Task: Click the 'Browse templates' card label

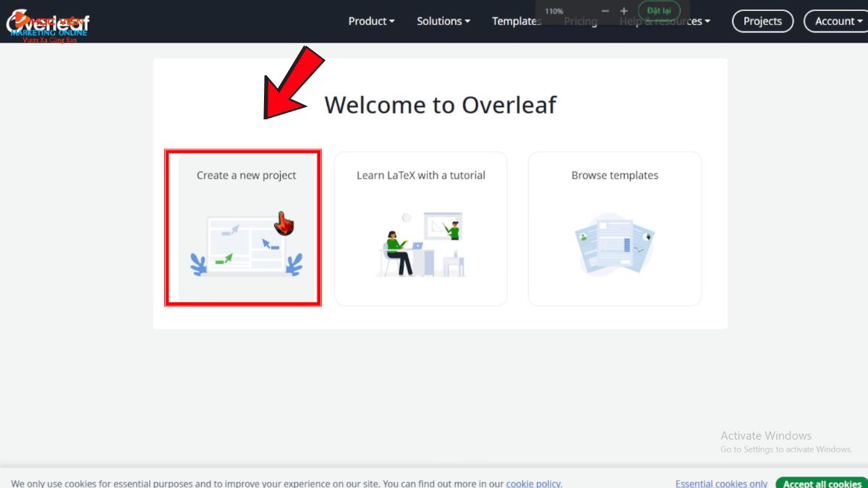Action: pos(614,175)
